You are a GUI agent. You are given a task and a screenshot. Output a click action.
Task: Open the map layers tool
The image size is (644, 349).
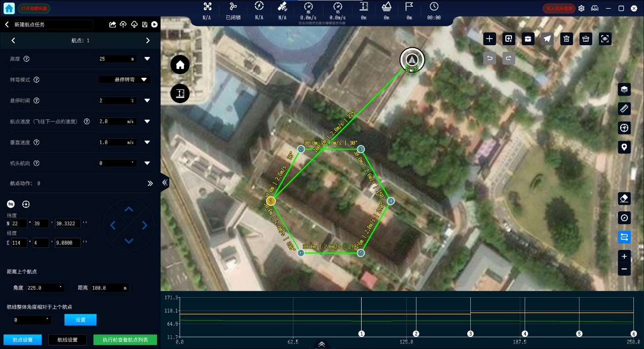[x=624, y=89]
